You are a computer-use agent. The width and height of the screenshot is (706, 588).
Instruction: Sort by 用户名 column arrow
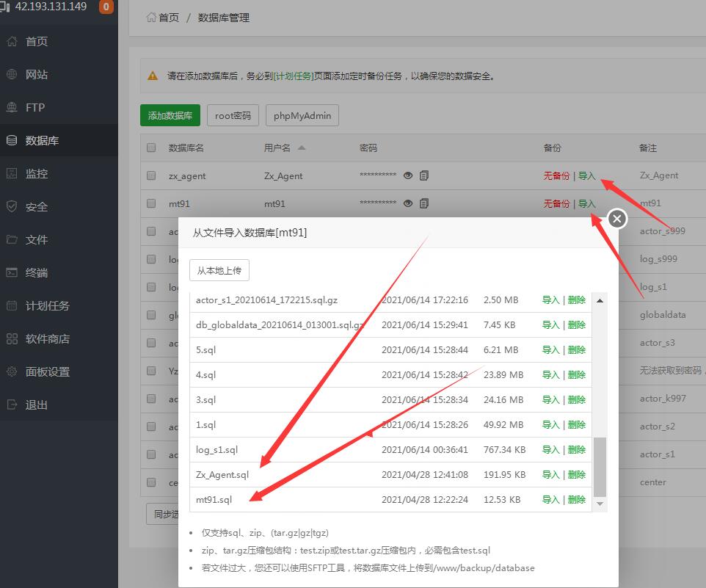(301, 148)
